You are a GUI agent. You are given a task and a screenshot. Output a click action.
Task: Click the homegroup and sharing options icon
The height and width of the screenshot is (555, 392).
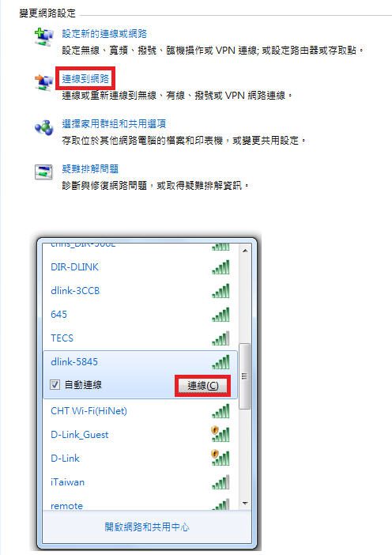click(x=43, y=127)
